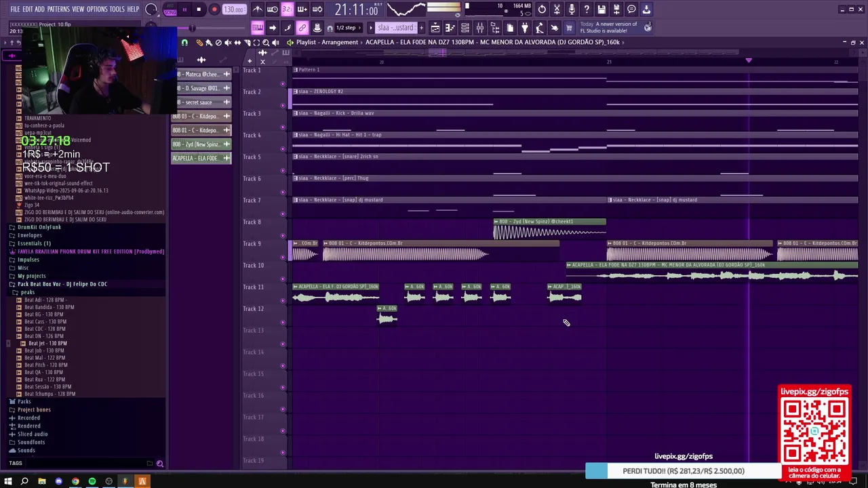Select the playlist playback speaker tool
Image resolution: width=868 pixels, height=488 pixels.
(x=275, y=42)
